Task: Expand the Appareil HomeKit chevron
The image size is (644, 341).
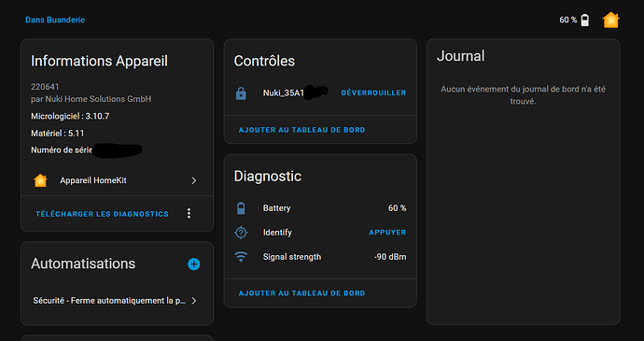Action: (x=194, y=180)
